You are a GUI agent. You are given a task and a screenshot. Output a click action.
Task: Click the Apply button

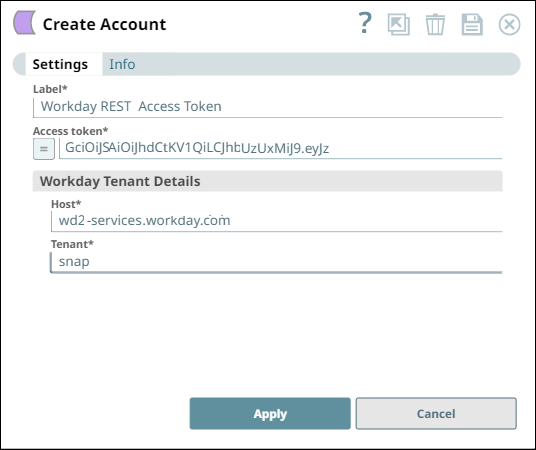point(270,413)
